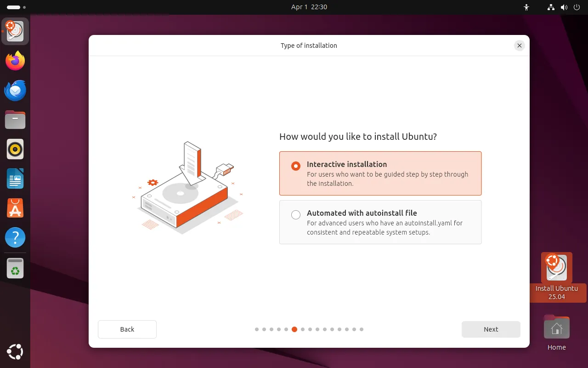The image size is (588, 368).
Task: Click the Show Apps grid icon
Action: click(15, 352)
